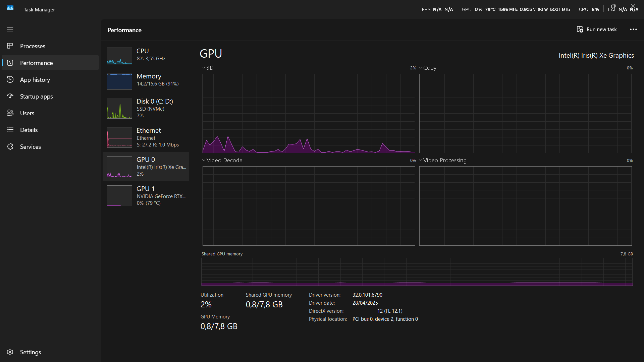Switch to GPU 1 NVIDIA GeForce item
Screen dimensions: 644x362
click(x=146, y=196)
